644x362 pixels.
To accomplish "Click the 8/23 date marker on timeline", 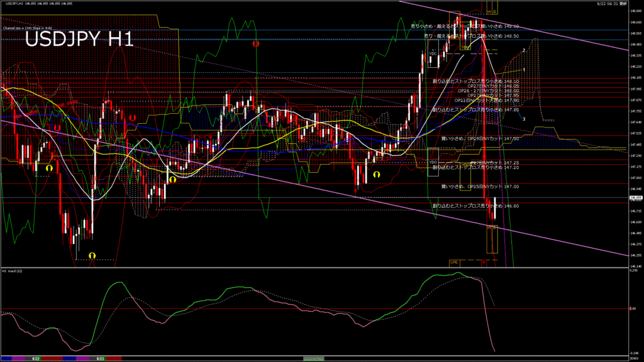I will (x=100, y=358).
